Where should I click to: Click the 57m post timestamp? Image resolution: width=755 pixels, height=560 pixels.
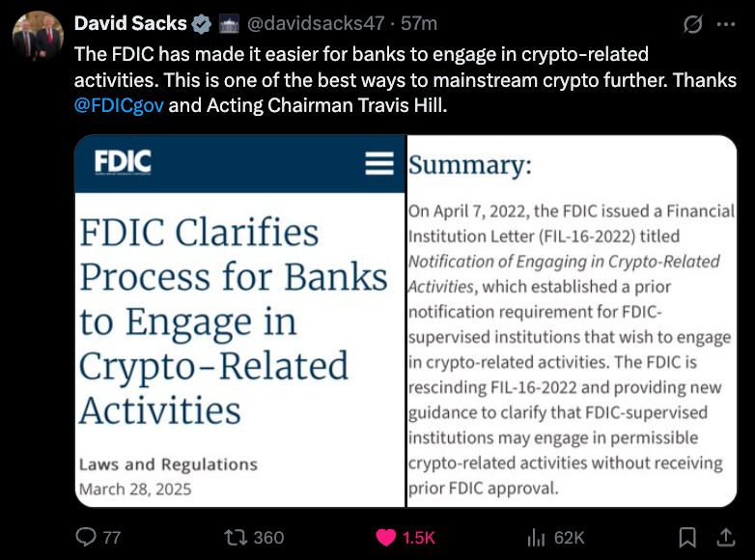[419, 23]
